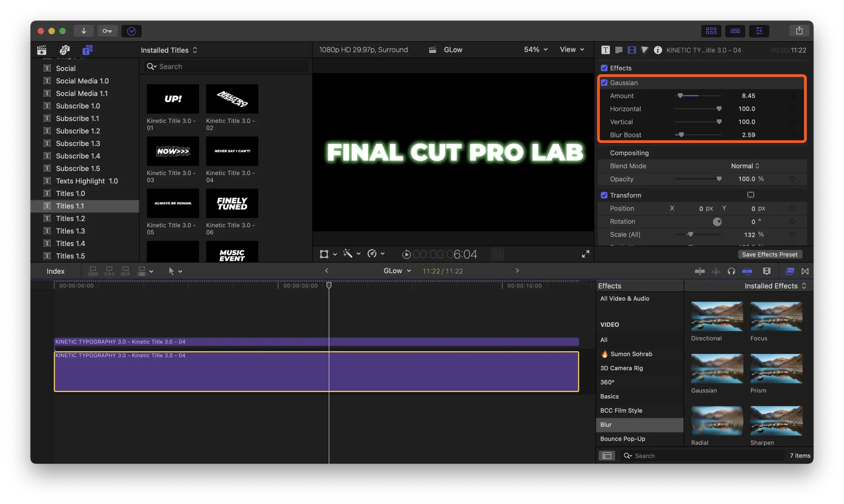Select Kinetic Title 3.0 - 06 thumbnail
The image size is (844, 504).
coord(232,203)
